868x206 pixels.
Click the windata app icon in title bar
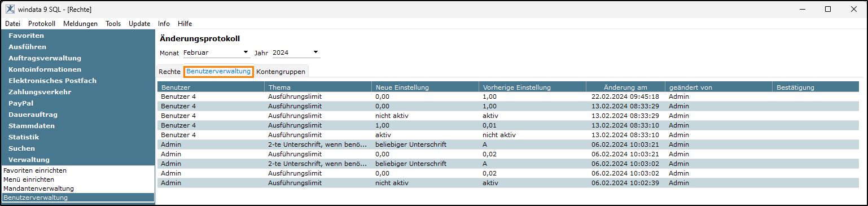10,9
